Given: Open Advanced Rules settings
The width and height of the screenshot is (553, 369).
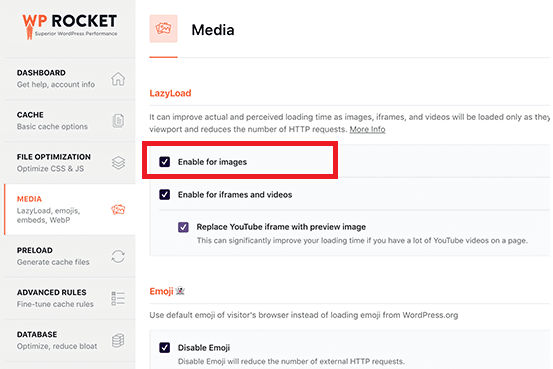Looking at the screenshot, I should (x=70, y=298).
